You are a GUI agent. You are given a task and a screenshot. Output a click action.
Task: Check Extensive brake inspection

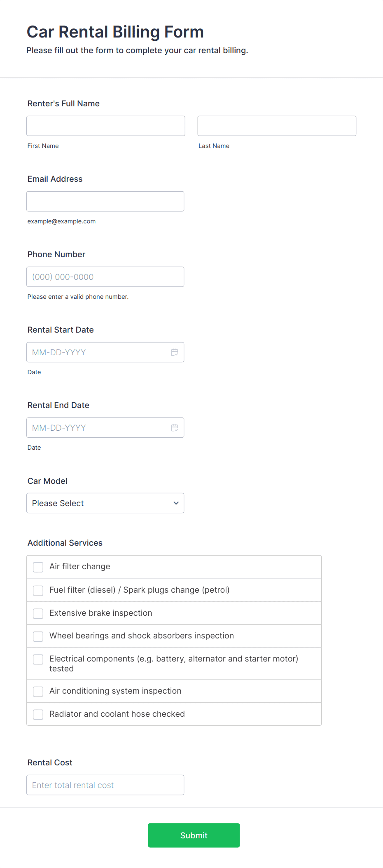38,613
